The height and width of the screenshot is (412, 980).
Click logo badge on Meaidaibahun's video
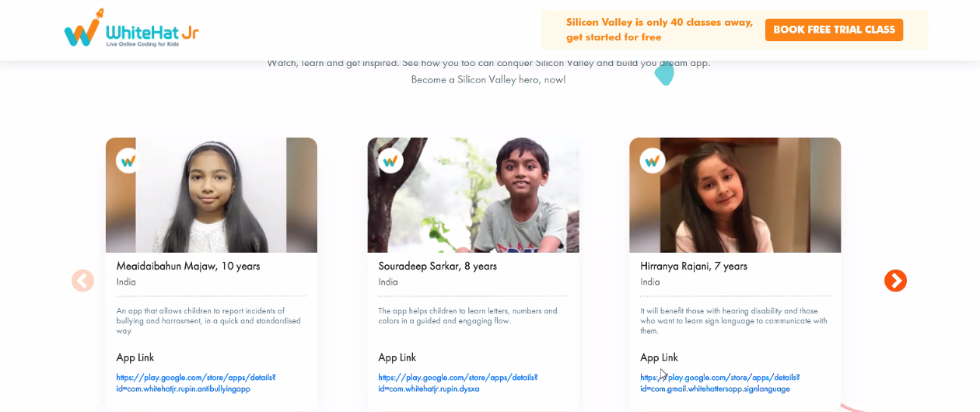(128, 161)
